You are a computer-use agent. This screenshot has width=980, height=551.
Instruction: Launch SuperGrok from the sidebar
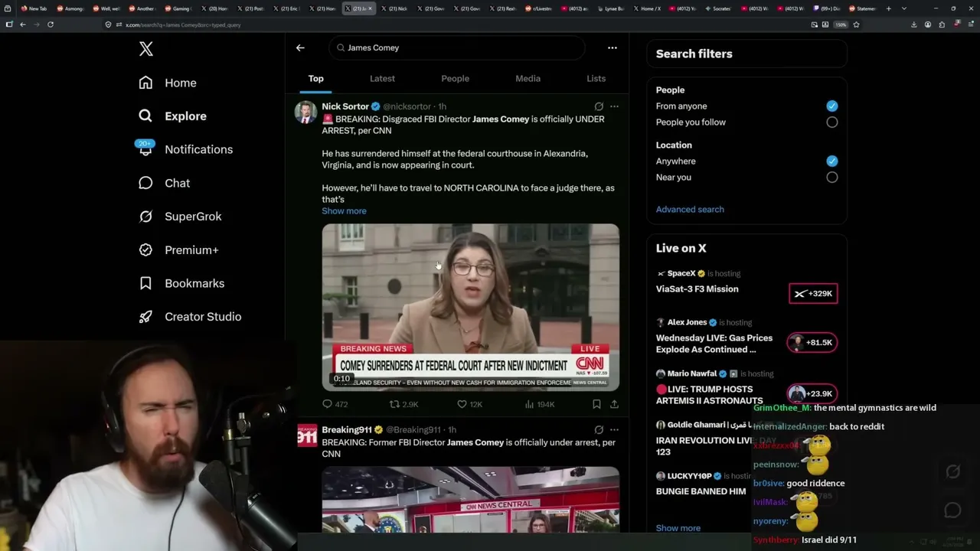pyautogui.click(x=180, y=217)
